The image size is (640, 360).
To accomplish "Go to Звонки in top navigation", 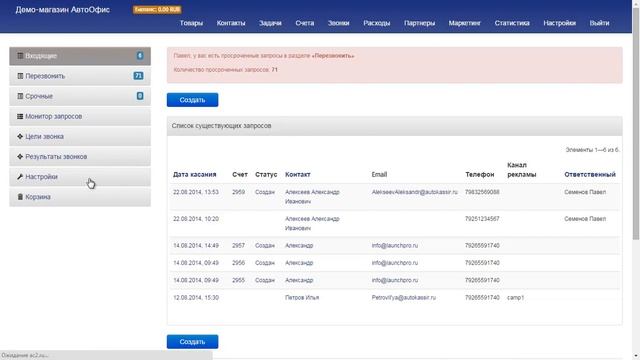I will 338,23.
